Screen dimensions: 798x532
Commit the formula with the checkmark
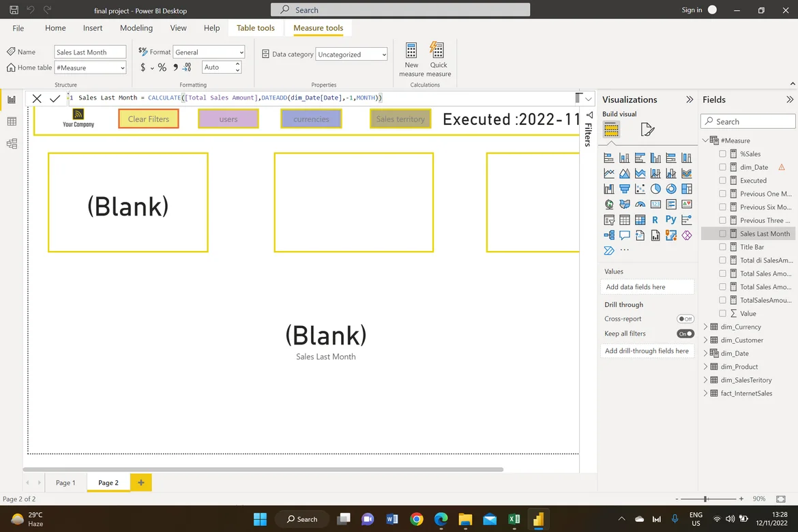[x=55, y=99]
